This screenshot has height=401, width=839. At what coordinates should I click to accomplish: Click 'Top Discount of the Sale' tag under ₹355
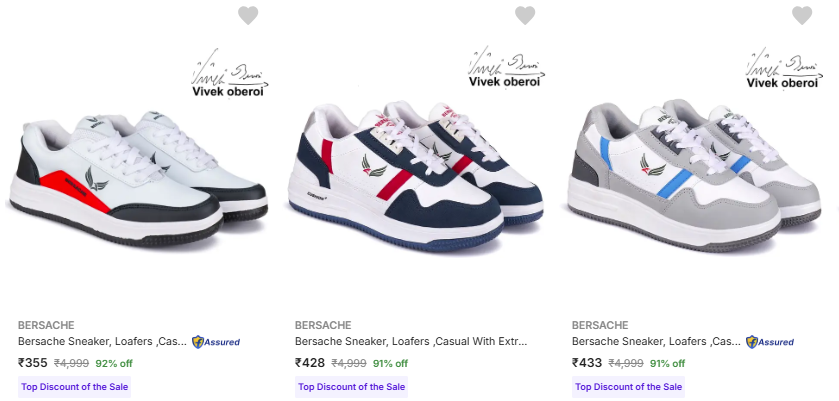(x=74, y=387)
